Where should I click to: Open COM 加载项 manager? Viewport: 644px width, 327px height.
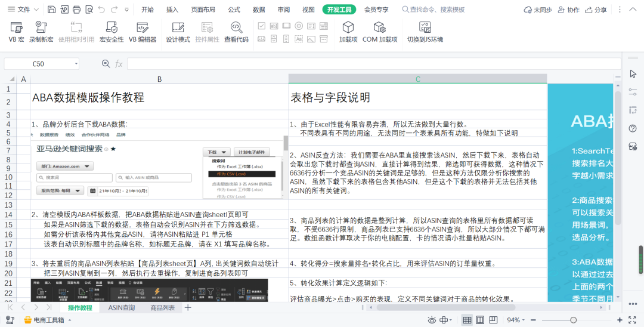coord(380,27)
